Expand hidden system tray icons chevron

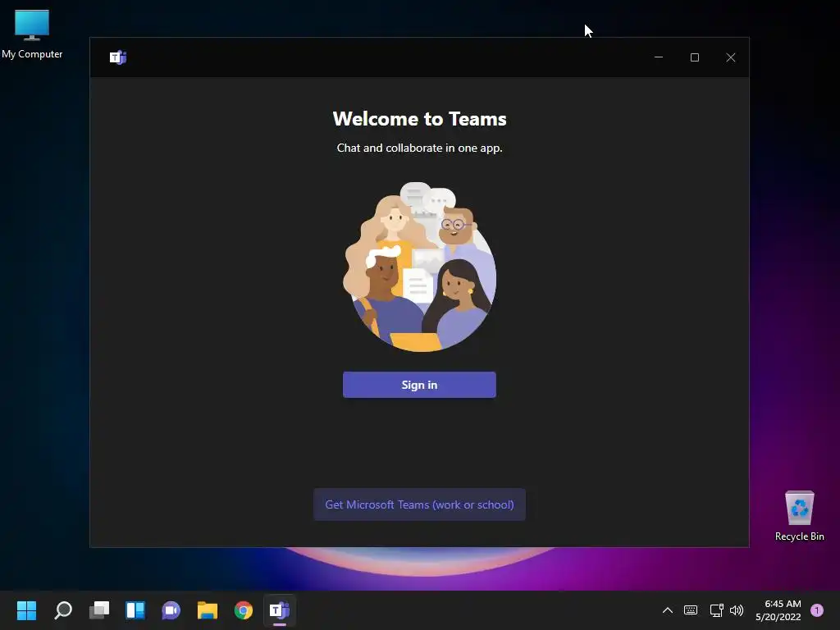[x=668, y=610]
